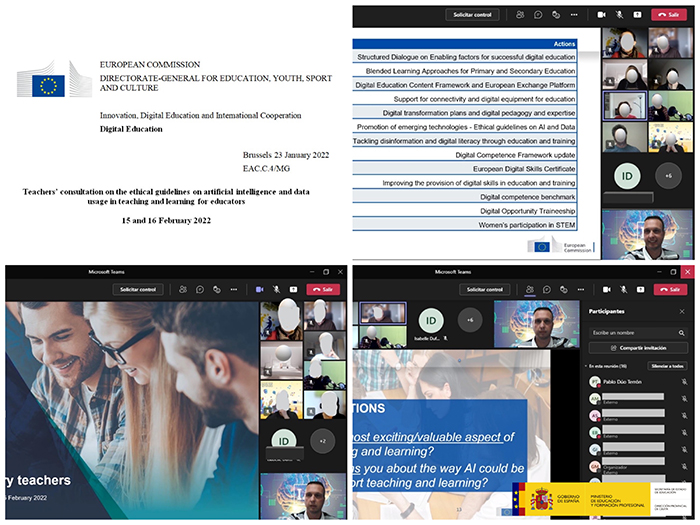This screenshot has width=700, height=525.
Task: Click 'Digital Opportunity Traineeship' row
Action: click(465, 211)
